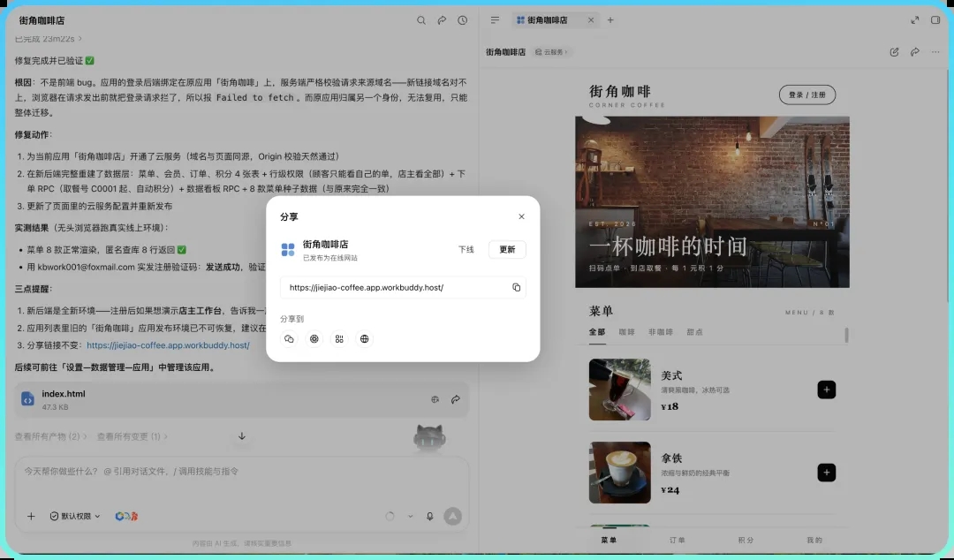Image resolution: width=954 pixels, height=560 pixels.
Task: Click share arrow in preview header
Action: (914, 52)
